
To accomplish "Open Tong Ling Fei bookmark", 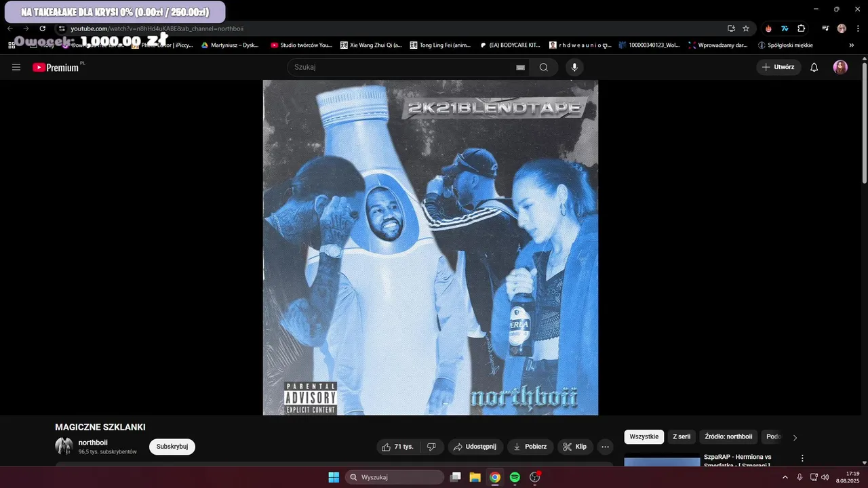I will click(440, 45).
